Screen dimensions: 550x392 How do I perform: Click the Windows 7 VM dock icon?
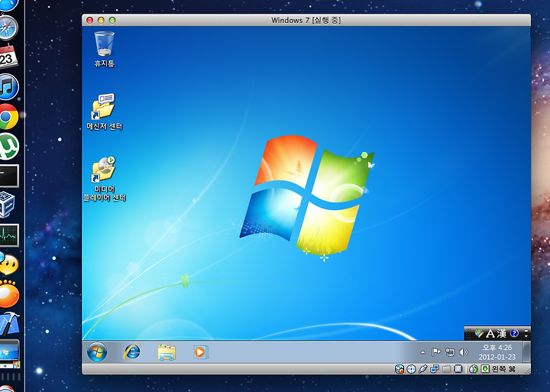9,354
